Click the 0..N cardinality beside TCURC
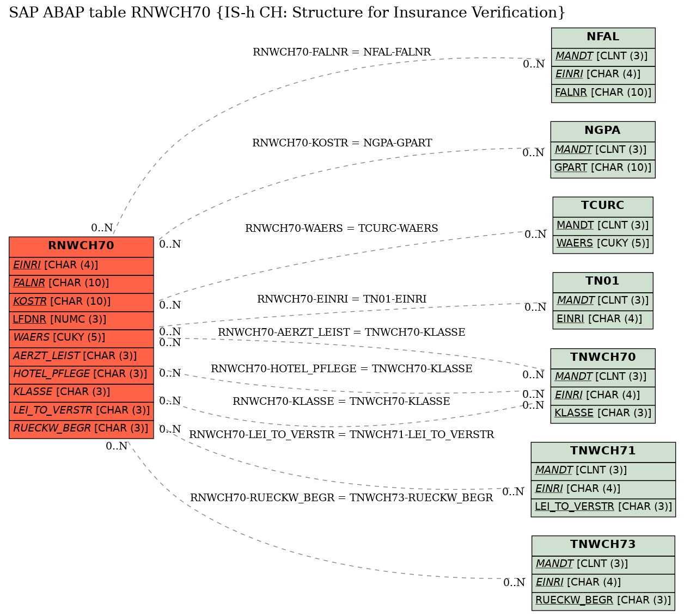Image resolution: width=684 pixels, height=616 pixels. click(x=535, y=235)
